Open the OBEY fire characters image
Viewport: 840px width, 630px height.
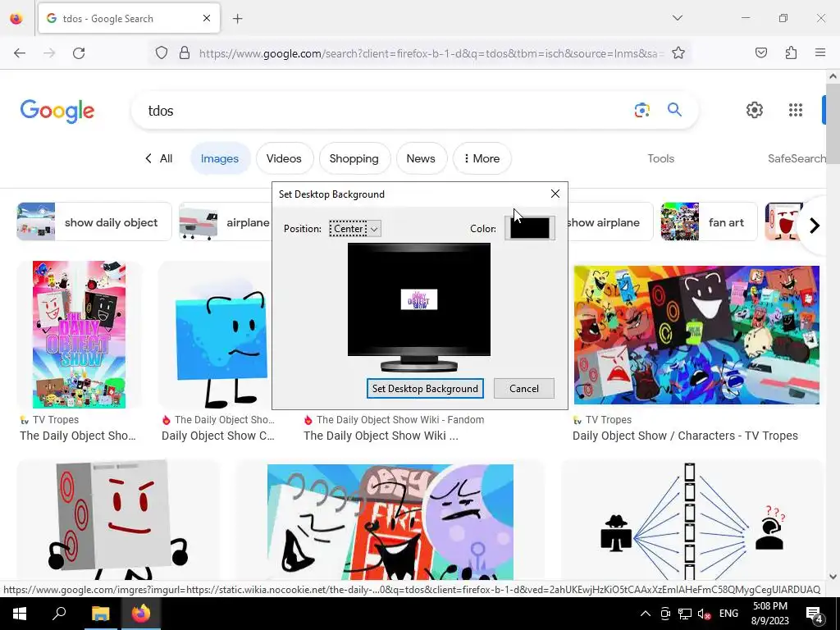pos(390,522)
